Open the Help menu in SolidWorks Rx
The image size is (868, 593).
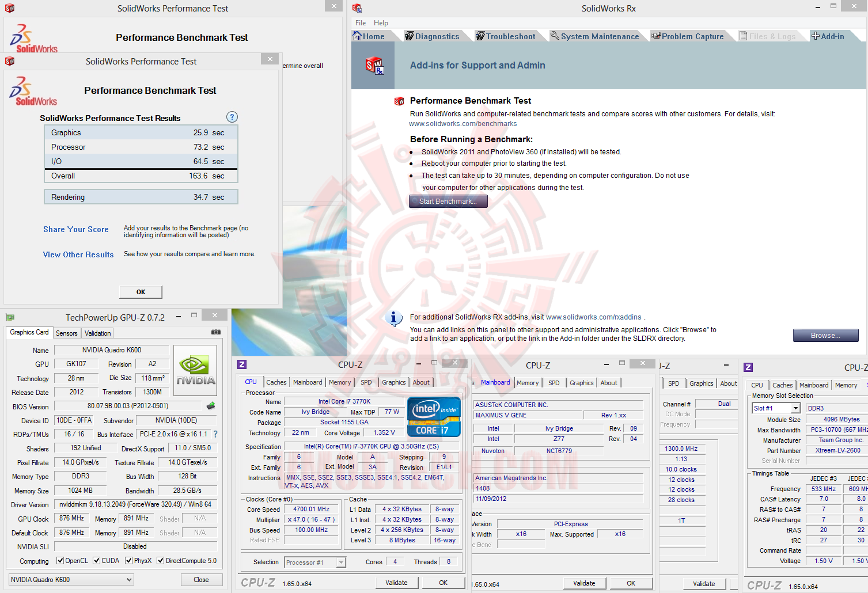pos(381,23)
